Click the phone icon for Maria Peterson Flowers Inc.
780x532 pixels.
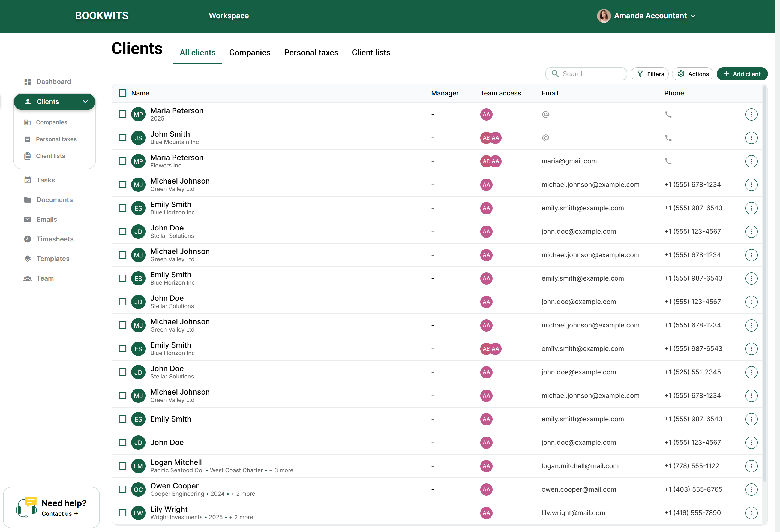[x=668, y=161]
